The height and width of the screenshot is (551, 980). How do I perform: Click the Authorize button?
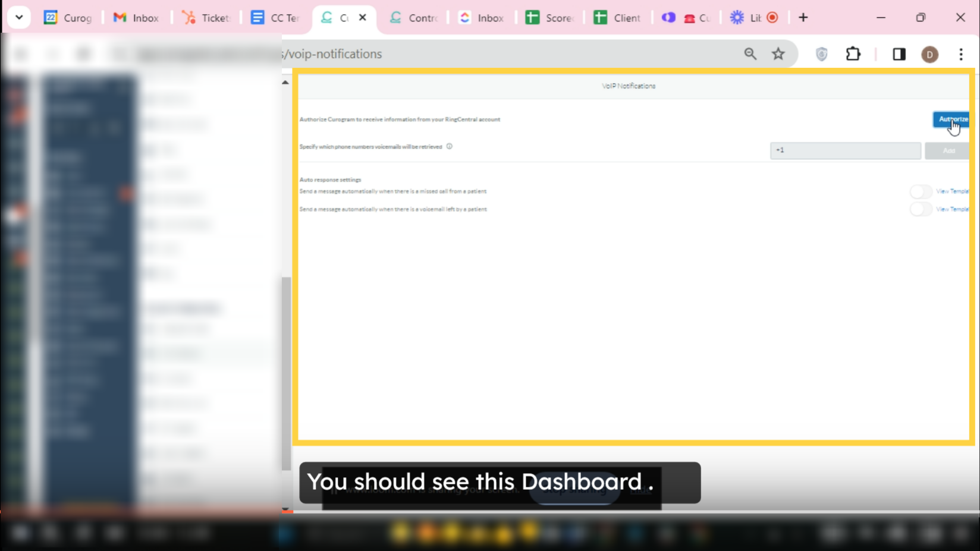click(951, 119)
